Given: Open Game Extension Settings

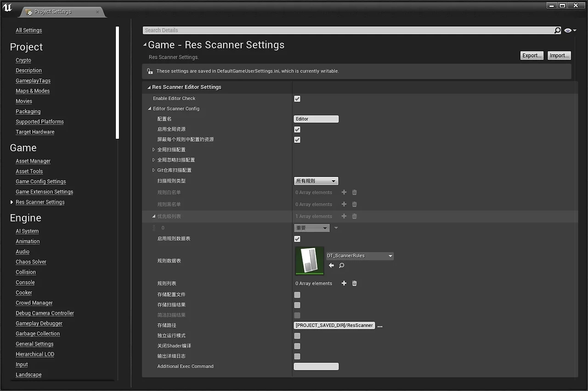Looking at the screenshot, I should coord(45,192).
